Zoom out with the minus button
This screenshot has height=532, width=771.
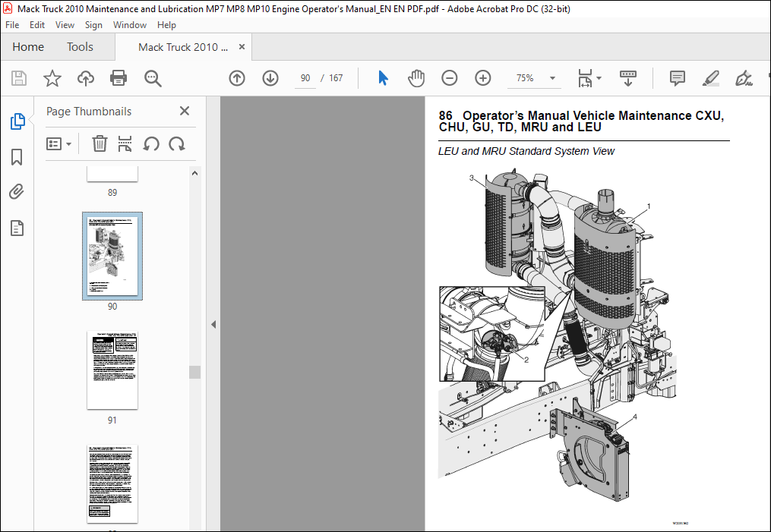pyautogui.click(x=450, y=78)
